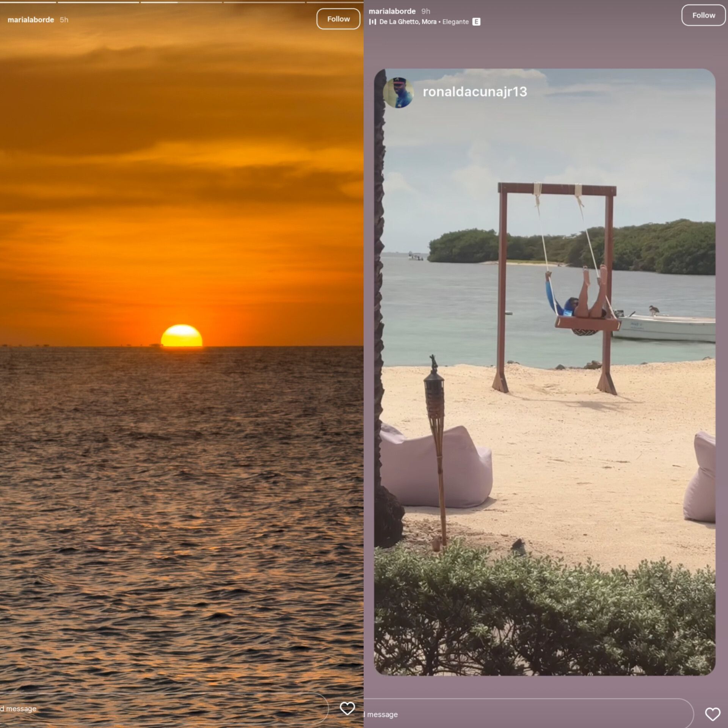Click the explicit 'E' badge next to Elegante
The width and height of the screenshot is (728, 728).
[x=476, y=22]
